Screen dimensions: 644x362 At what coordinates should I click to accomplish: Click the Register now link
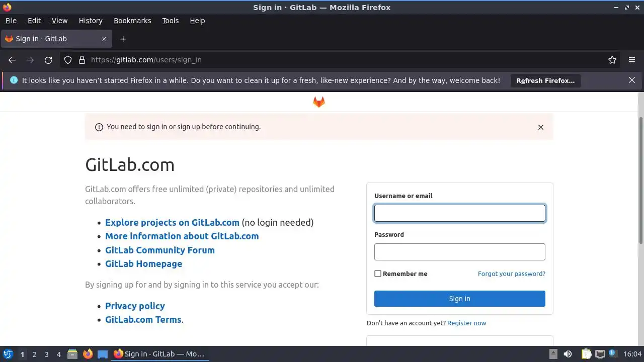coord(467,323)
